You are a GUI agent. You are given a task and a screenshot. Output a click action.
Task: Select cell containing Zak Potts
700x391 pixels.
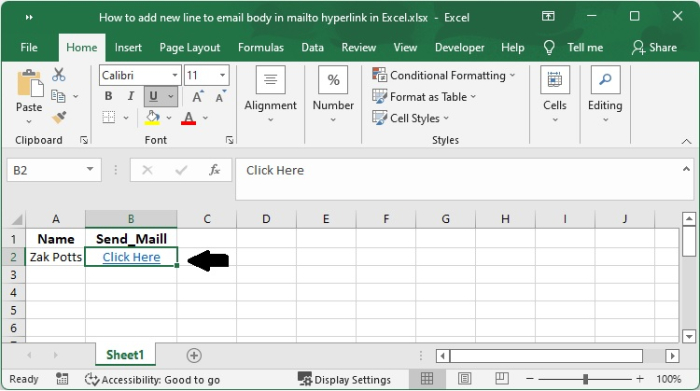click(x=55, y=257)
